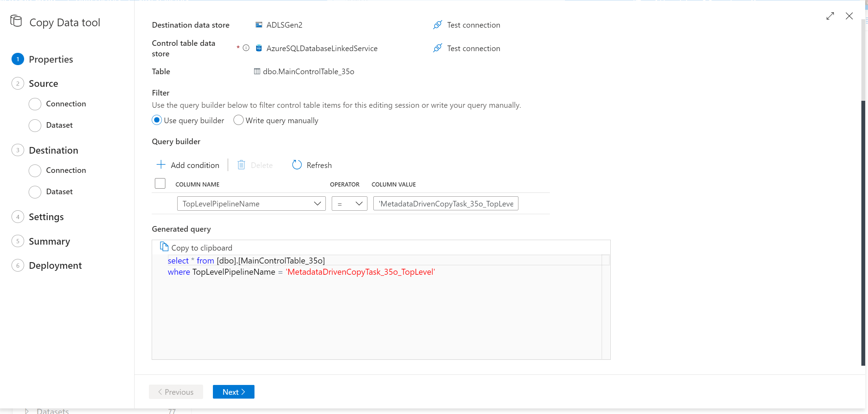The height and width of the screenshot is (414, 868).
Task: Check the column name row checkbox
Action: tap(160, 184)
